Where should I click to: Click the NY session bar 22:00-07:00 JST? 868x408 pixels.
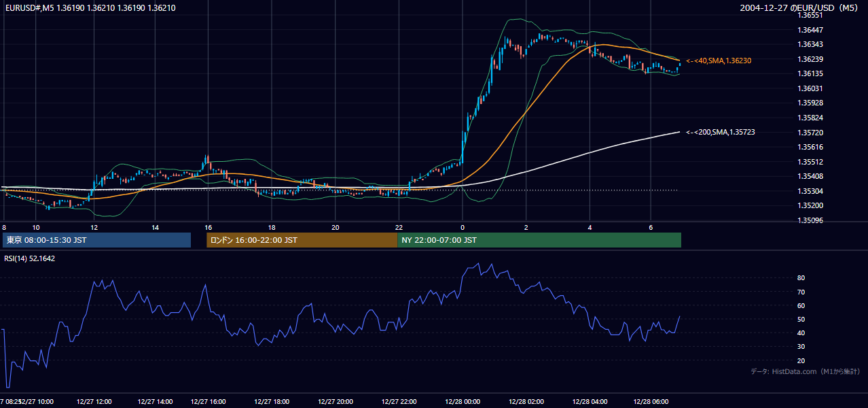click(x=539, y=240)
